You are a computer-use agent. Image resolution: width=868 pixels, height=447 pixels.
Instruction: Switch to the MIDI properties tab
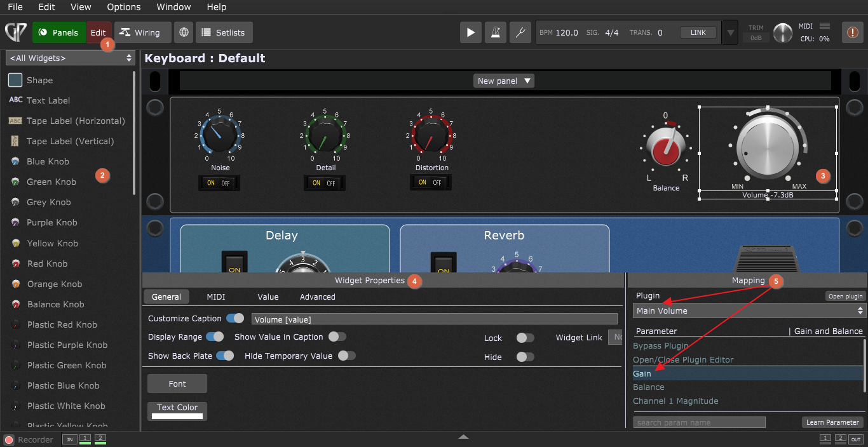pos(215,297)
